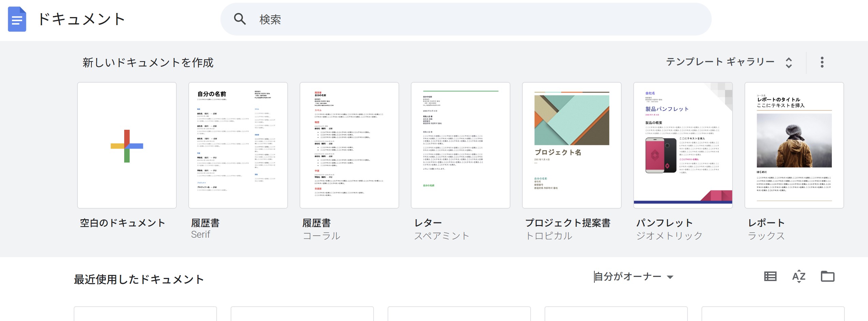Choose the プロジェクト提案書 トロピカル template
This screenshot has height=321, width=868.
[x=572, y=145]
